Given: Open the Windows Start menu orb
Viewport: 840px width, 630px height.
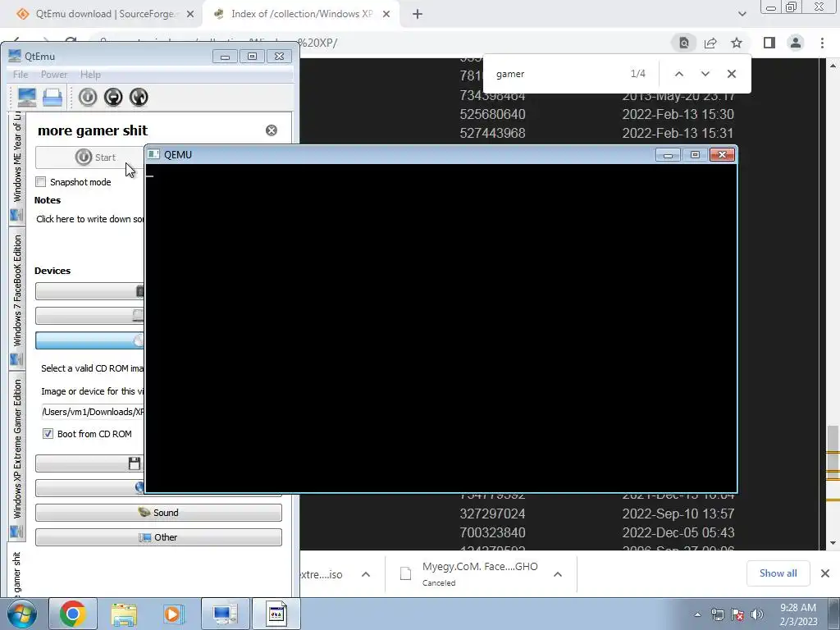Looking at the screenshot, I should (22, 614).
